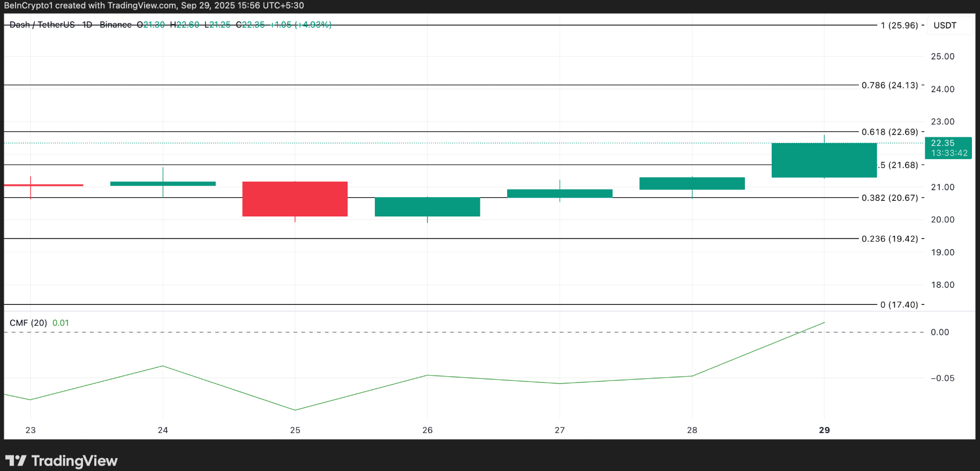The width and height of the screenshot is (980, 471).
Task: Select the large red candle on the 25th
Action: point(295,199)
